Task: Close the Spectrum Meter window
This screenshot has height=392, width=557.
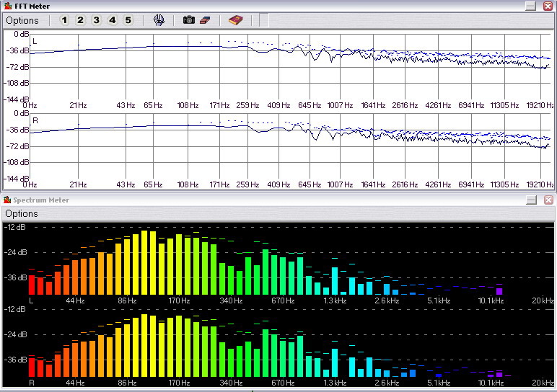Action: pyautogui.click(x=548, y=200)
